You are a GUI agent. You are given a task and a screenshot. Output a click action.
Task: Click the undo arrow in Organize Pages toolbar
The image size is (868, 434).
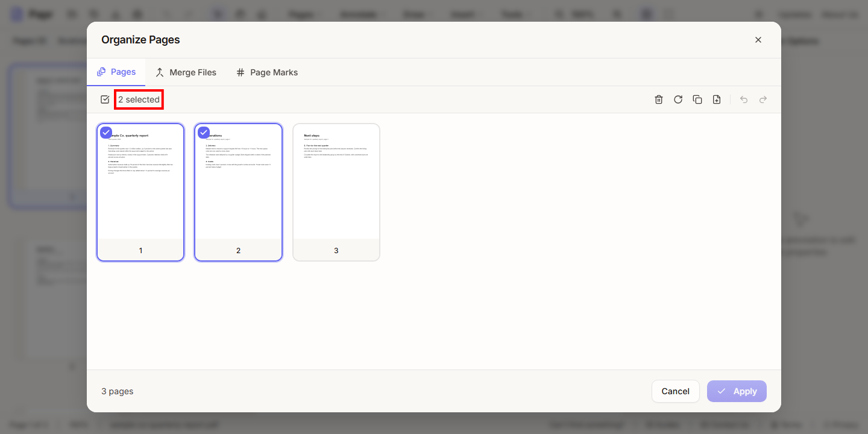[744, 99]
